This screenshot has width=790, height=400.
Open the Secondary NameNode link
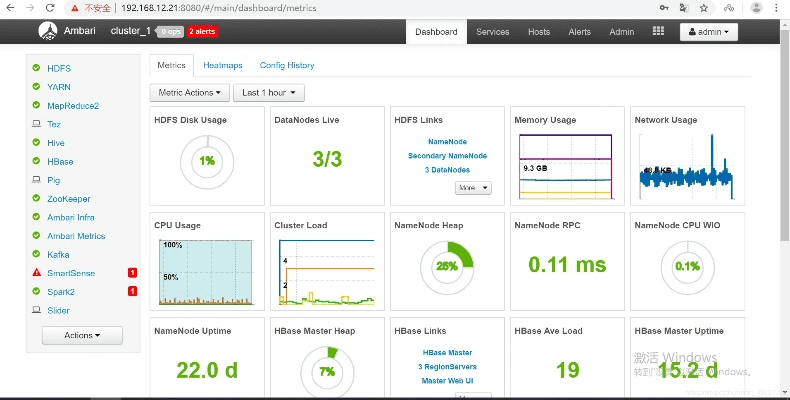click(447, 156)
